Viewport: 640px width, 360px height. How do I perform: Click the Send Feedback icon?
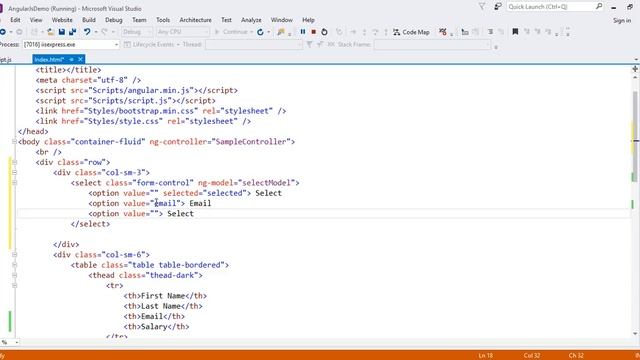498,7
